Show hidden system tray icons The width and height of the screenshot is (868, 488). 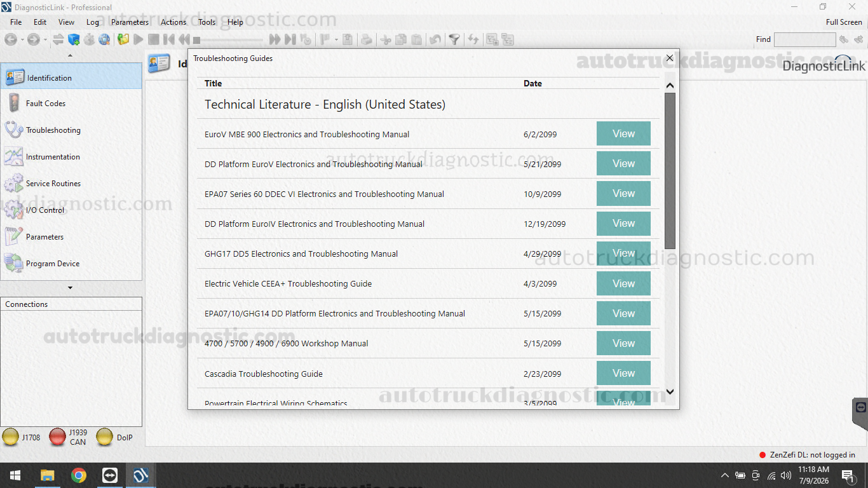[x=725, y=475]
